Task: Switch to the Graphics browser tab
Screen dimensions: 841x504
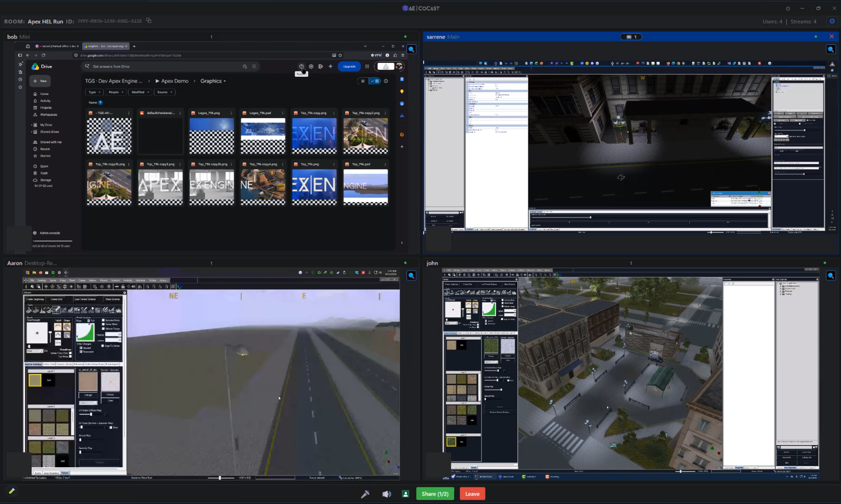Action: 105,46
